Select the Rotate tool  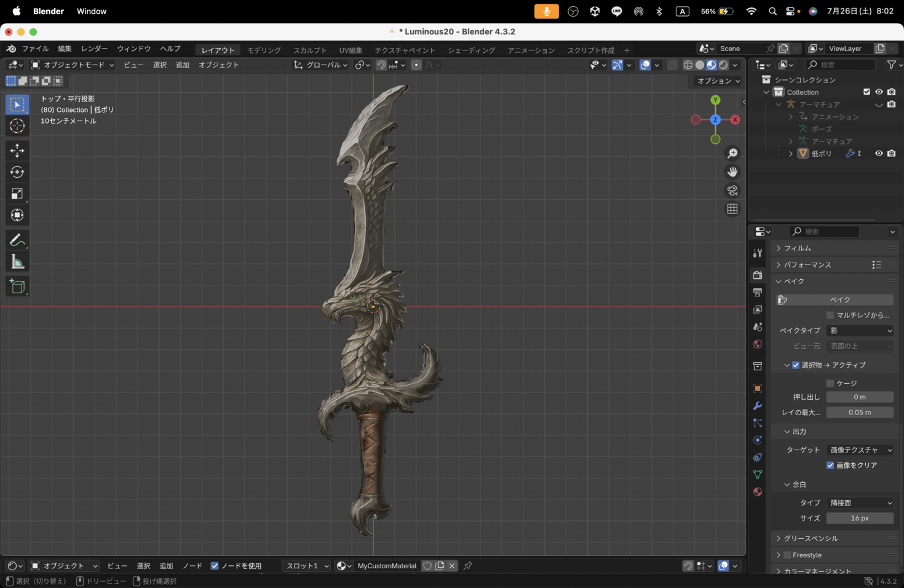[17, 172]
